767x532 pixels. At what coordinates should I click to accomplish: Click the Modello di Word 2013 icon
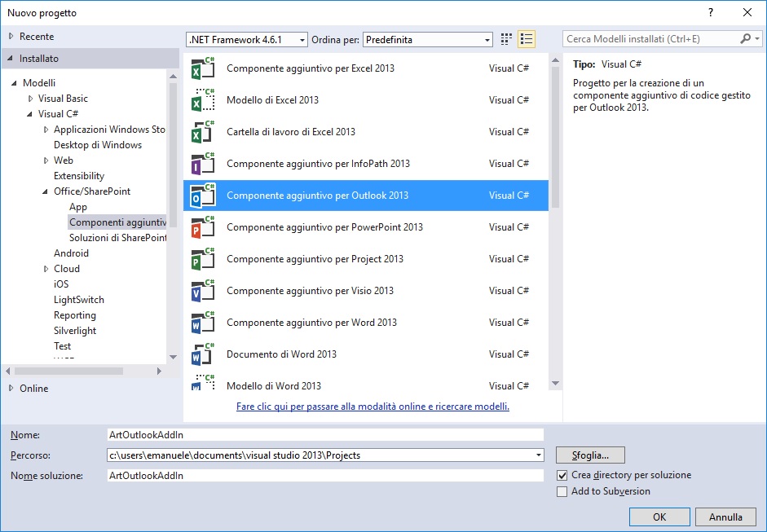(x=203, y=382)
